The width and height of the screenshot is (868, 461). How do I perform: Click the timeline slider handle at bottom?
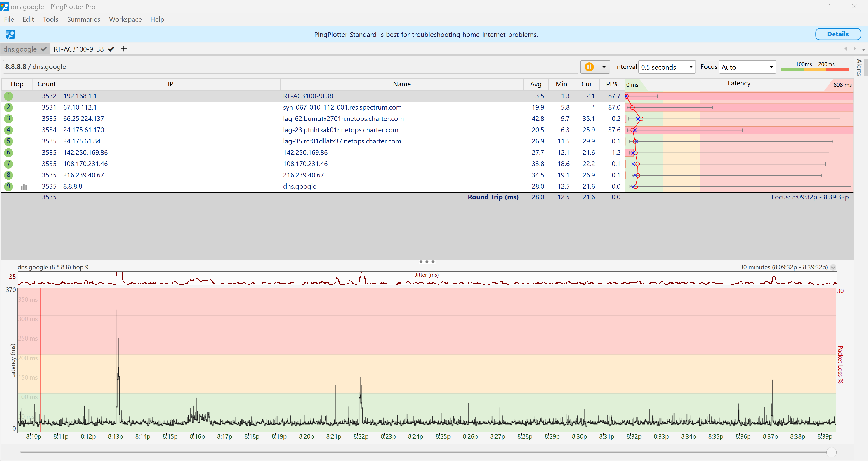tap(831, 452)
